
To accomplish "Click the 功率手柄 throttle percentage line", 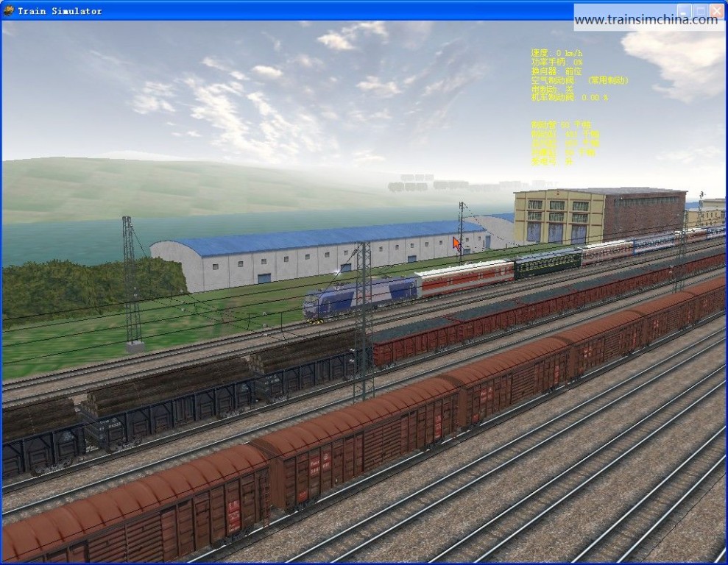I will click(556, 62).
